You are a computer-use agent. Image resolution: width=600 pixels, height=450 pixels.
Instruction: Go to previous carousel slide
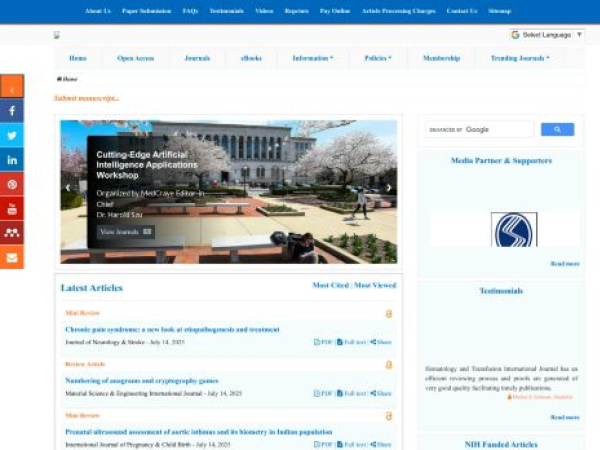point(68,188)
